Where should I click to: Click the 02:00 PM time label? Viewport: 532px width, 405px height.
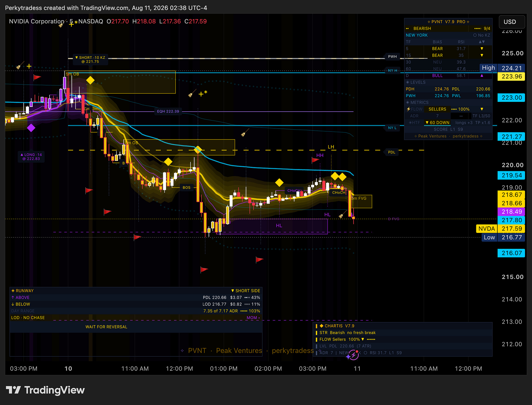tap(268, 368)
